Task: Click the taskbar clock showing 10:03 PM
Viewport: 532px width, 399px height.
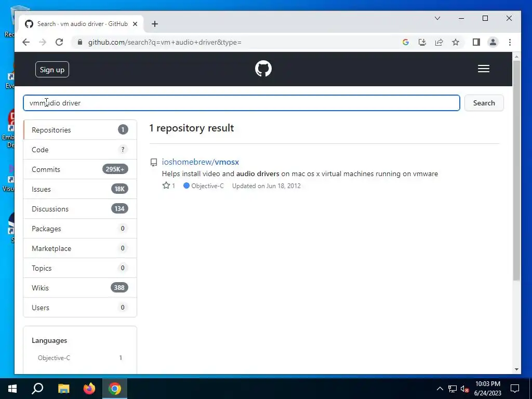Action: [x=487, y=389]
